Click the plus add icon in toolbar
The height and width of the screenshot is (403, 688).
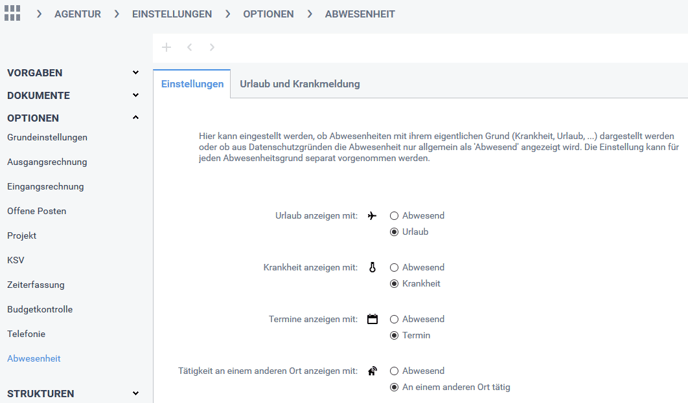coord(166,48)
